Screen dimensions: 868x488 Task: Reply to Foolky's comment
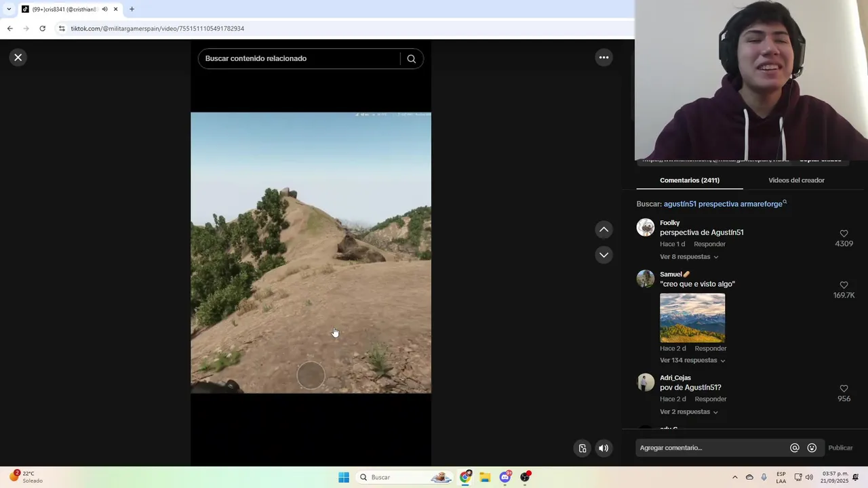(709, 244)
